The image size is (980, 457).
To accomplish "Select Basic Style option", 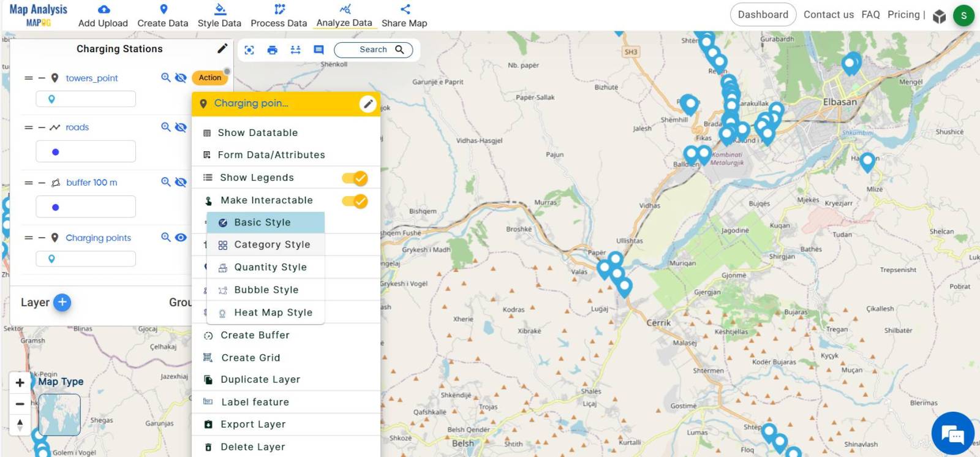I will (265, 222).
